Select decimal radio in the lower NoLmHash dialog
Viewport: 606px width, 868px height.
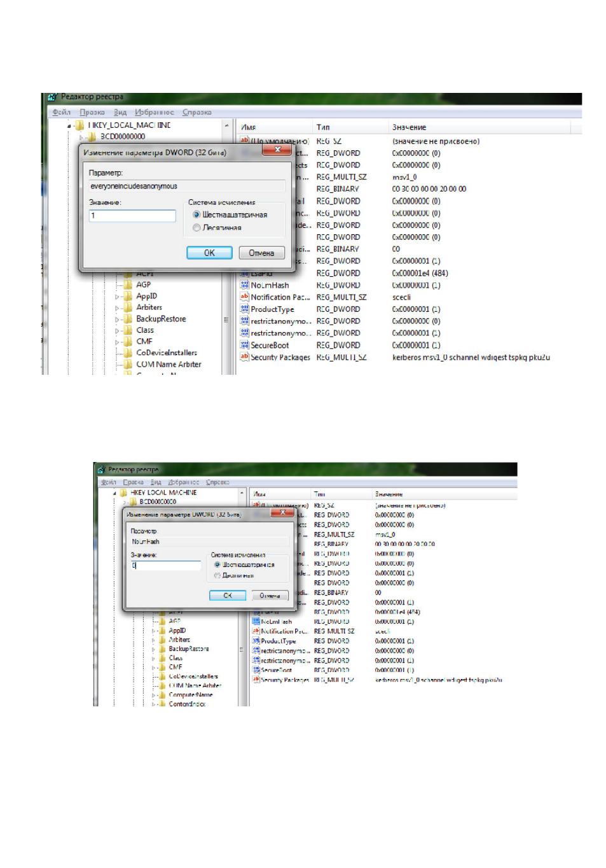(x=217, y=575)
